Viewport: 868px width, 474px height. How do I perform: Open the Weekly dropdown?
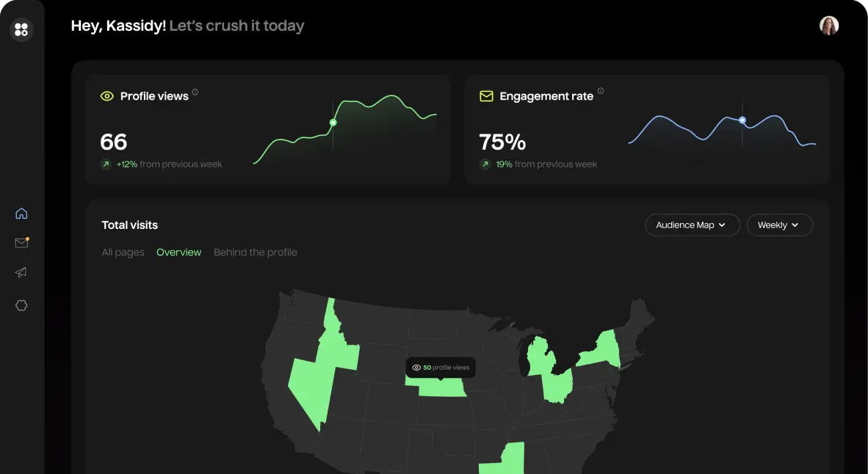(779, 225)
